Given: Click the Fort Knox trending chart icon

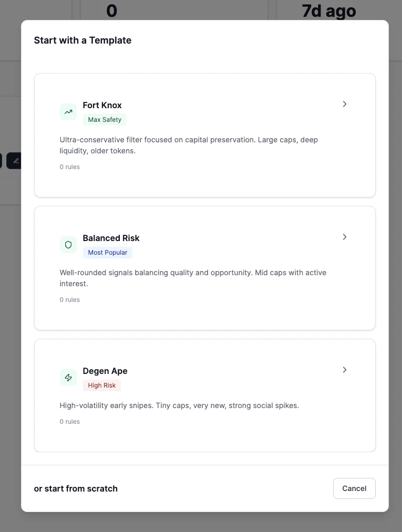Looking at the screenshot, I should pyautogui.click(x=68, y=111).
